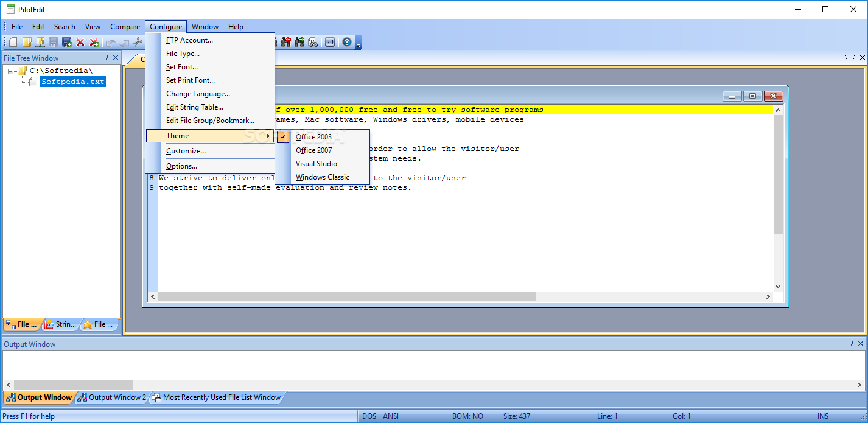The height and width of the screenshot is (423, 868).
Task: Close the File Tree Window panel
Action: pos(116,58)
